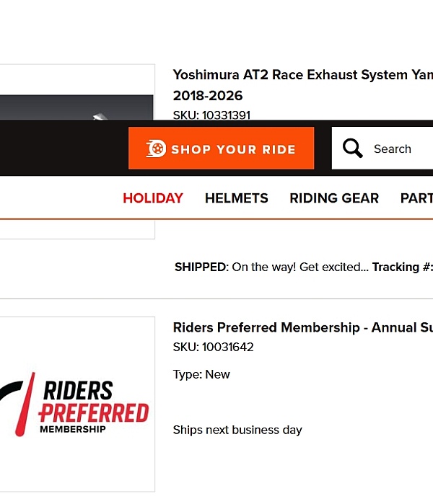Click the Ships next business day text
The height and width of the screenshot is (504, 433).
coord(237,430)
